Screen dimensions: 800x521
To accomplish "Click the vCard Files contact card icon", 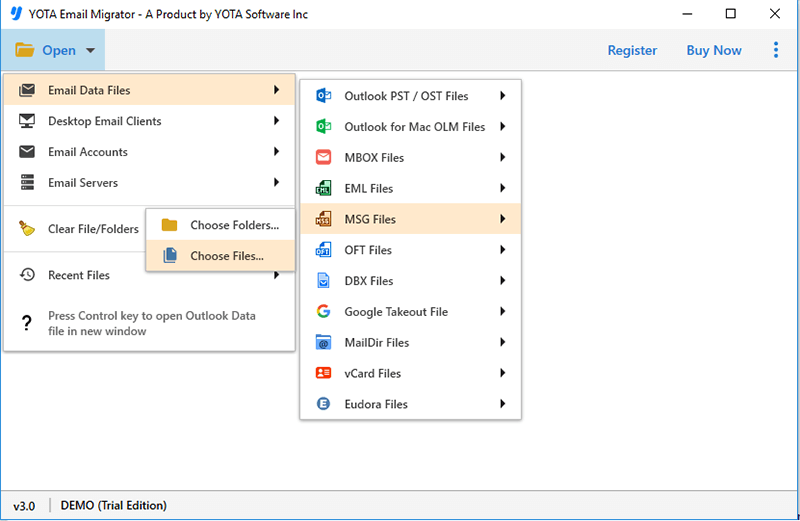I will (x=323, y=373).
